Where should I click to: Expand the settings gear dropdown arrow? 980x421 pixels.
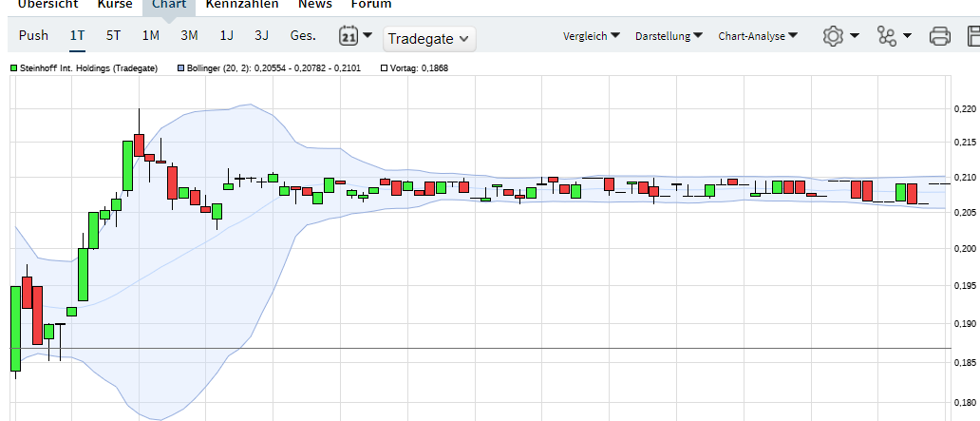point(855,36)
